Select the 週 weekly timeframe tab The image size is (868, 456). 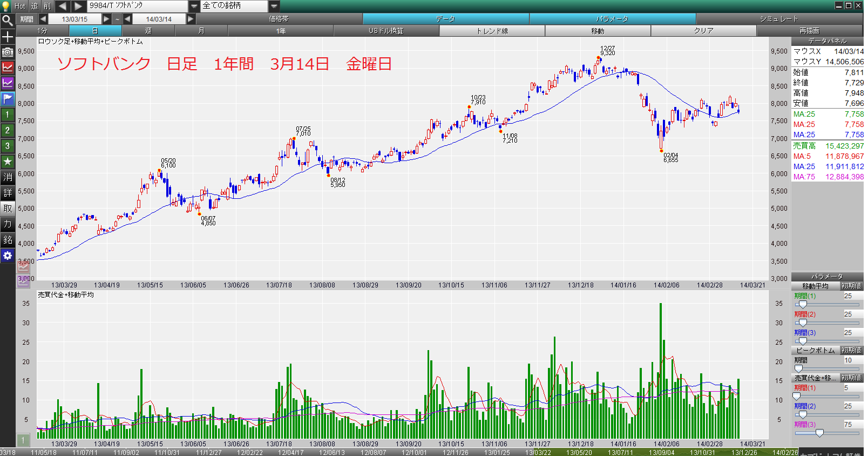tap(148, 31)
